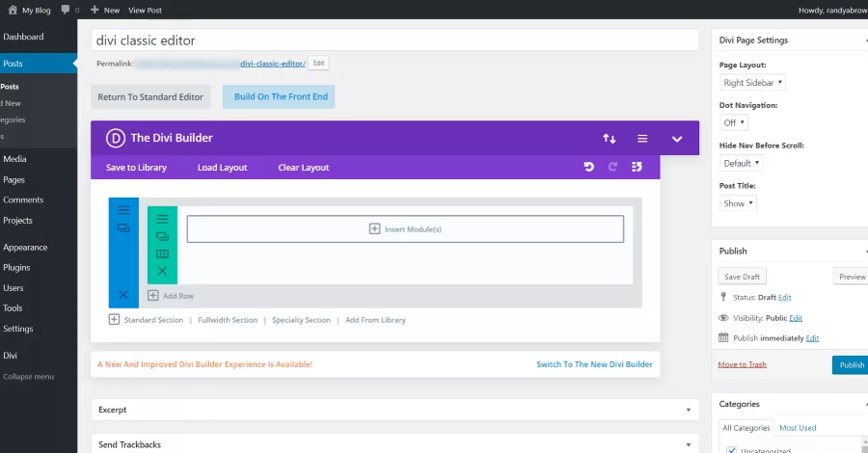Viewport: 868px width, 453px height.
Task: Switch to Most Used categories tab
Action: [798, 428]
